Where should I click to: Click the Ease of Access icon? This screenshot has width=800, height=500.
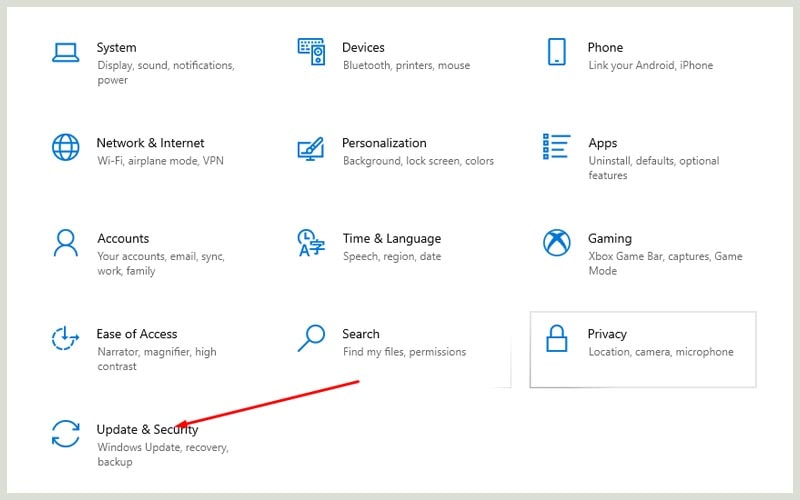tap(65, 339)
